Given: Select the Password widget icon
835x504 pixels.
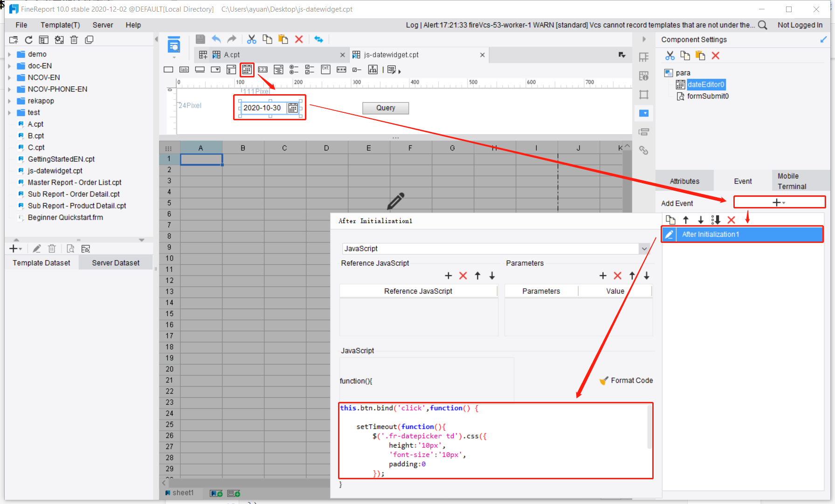Looking at the screenshot, I should [342, 70].
